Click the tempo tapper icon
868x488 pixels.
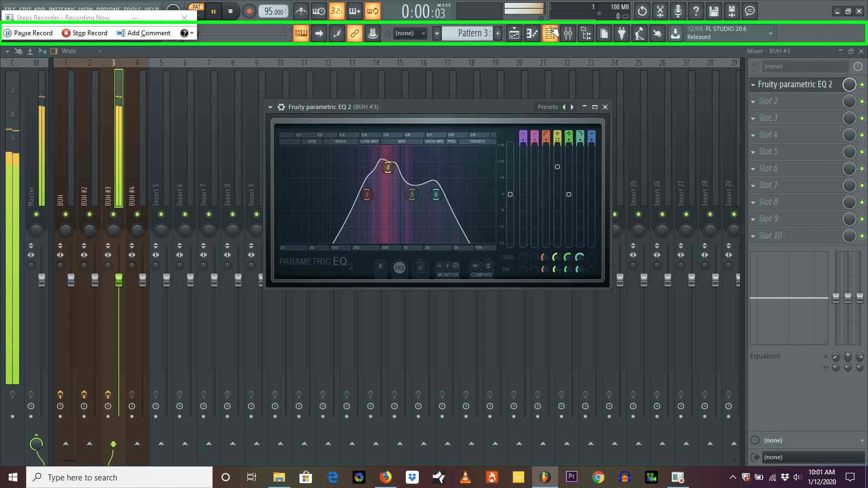tap(640, 34)
